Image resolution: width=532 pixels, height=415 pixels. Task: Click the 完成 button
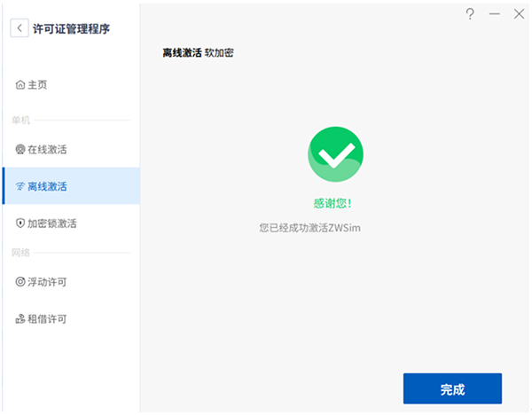452,388
